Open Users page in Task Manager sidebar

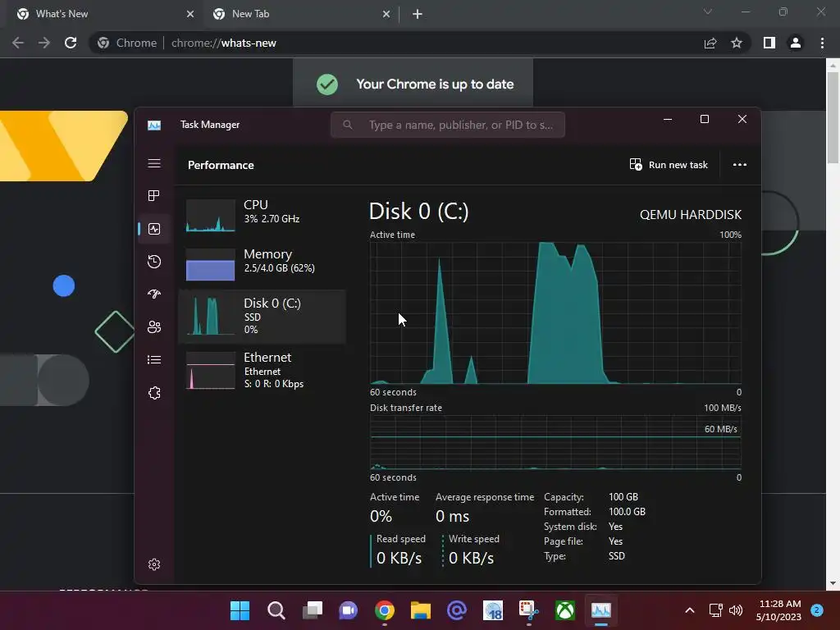[154, 326]
